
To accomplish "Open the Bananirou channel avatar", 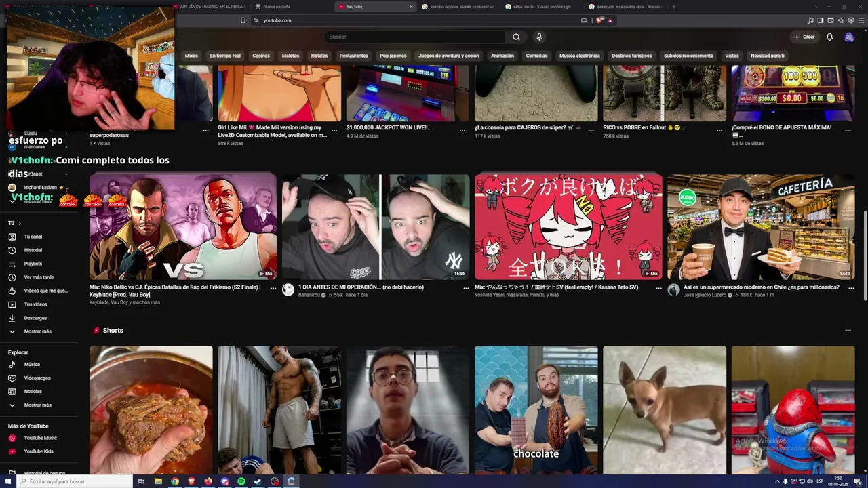I will click(288, 290).
